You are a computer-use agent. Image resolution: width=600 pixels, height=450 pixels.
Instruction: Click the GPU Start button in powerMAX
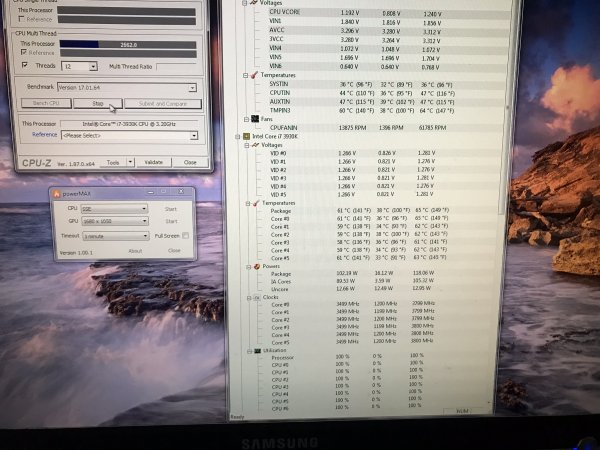click(x=171, y=222)
